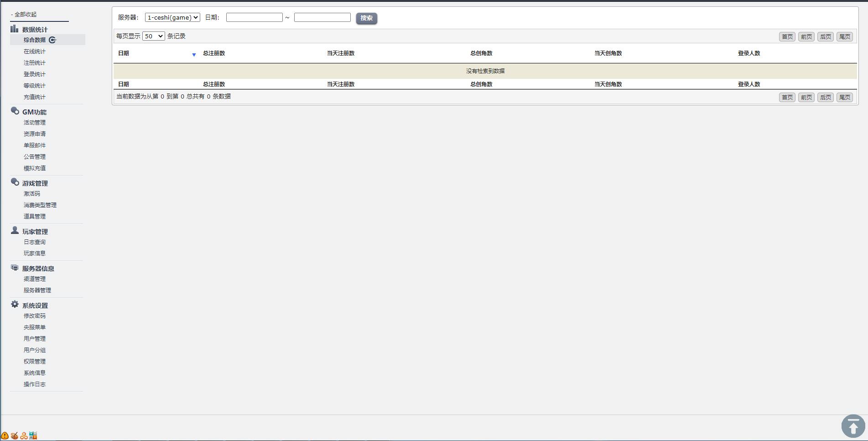Click the scroll-to-top arrow button
Screen dimensions: 868x441
coord(853,426)
